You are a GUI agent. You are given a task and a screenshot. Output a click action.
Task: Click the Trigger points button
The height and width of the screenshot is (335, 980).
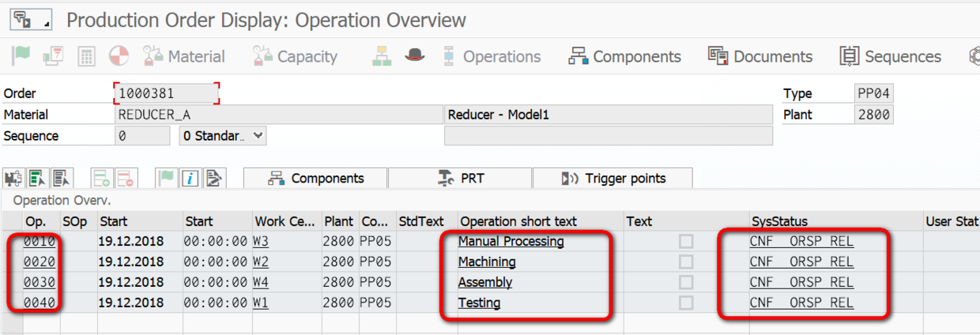point(613,179)
